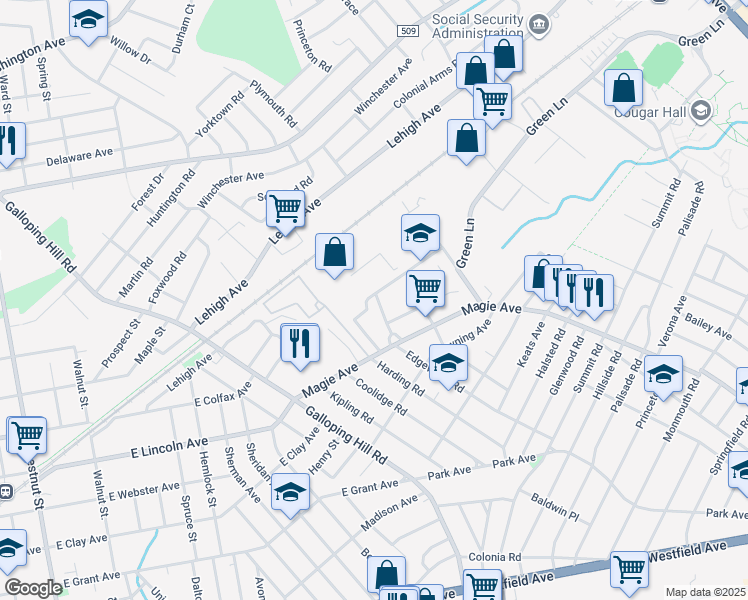This screenshot has width=748, height=600.
Task: Click the Map data ©2025 attribution
Action: point(705,592)
